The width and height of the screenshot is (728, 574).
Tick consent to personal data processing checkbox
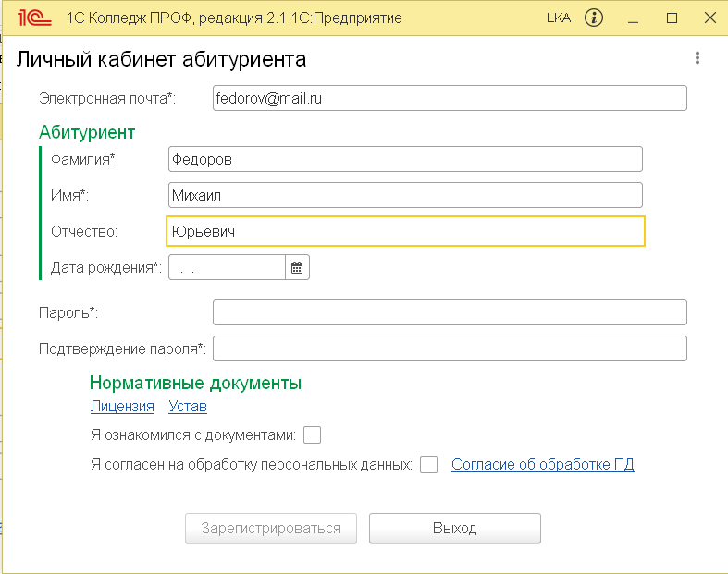pyautogui.click(x=428, y=465)
